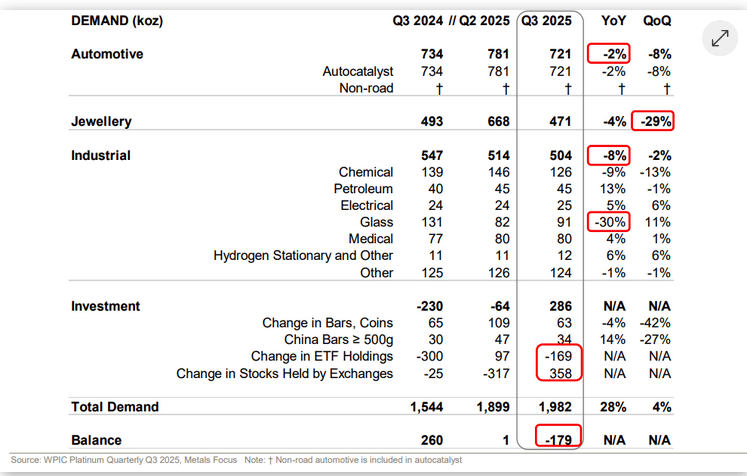The height and width of the screenshot is (476, 747).
Task: Select the circled -169 ETF Holdings value
Action: (555, 357)
